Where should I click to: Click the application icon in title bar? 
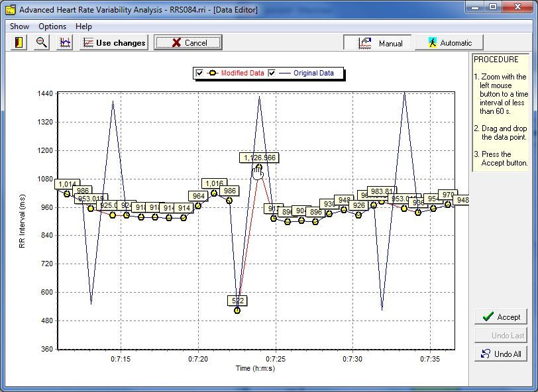pyautogui.click(x=11, y=10)
